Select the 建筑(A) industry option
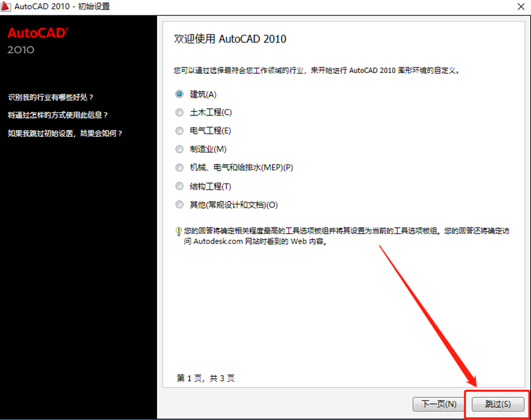Viewport: 531px width, 420px height. click(x=179, y=94)
